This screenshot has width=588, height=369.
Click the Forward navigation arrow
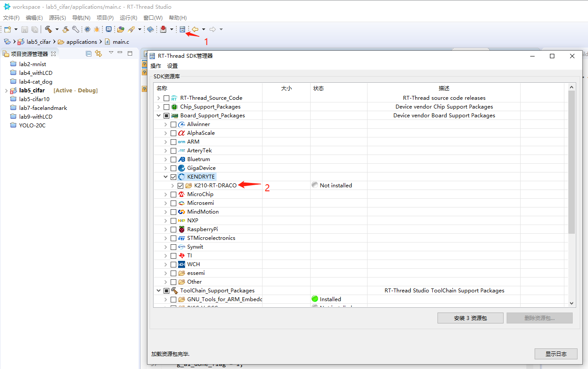tap(213, 29)
